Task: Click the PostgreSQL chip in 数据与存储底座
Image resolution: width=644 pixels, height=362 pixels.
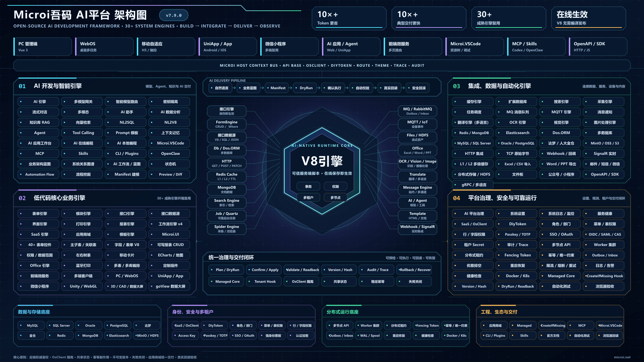Action: pyautogui.click(x=118, y=326)
